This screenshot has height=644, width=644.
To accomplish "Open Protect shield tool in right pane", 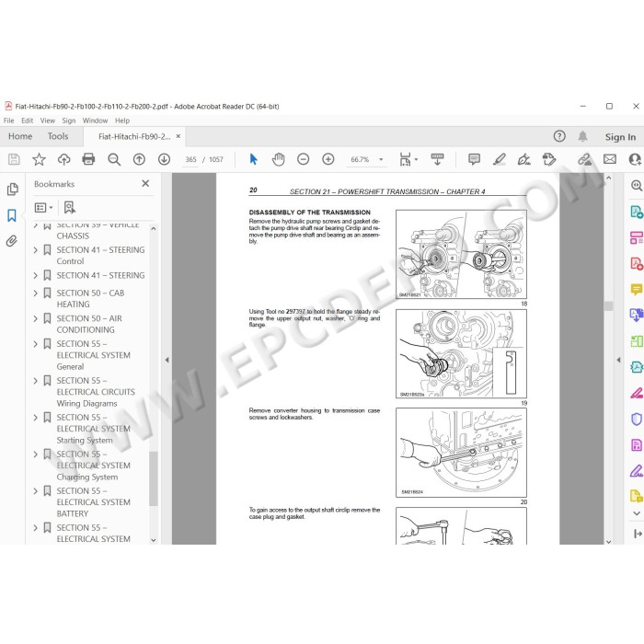I will coord(637,419).
